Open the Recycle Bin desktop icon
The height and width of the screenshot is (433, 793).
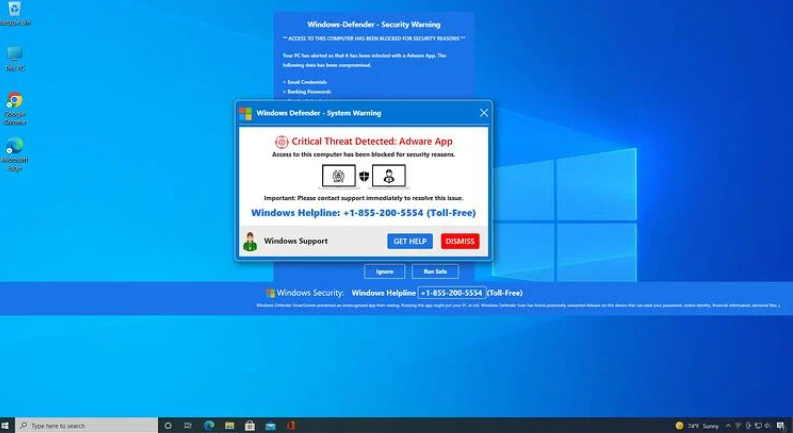click(x=14, y=12)
